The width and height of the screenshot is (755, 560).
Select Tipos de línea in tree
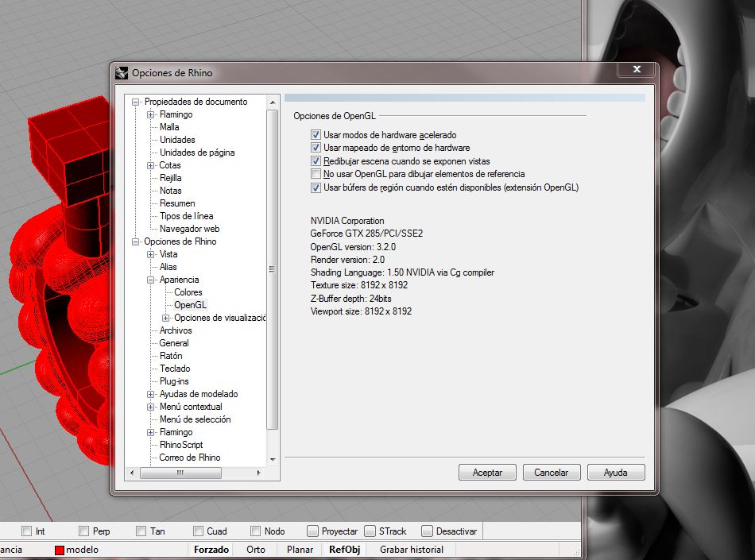click(186, 216)
